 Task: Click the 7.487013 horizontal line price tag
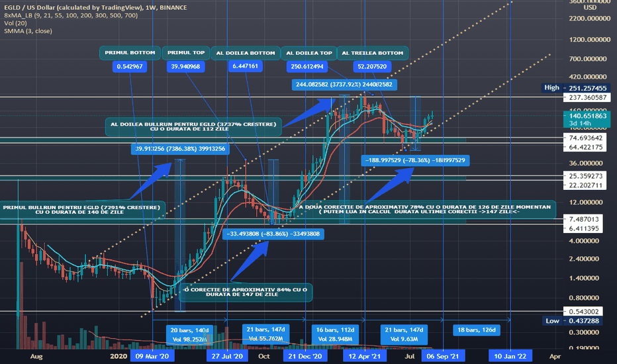[583, 219]
